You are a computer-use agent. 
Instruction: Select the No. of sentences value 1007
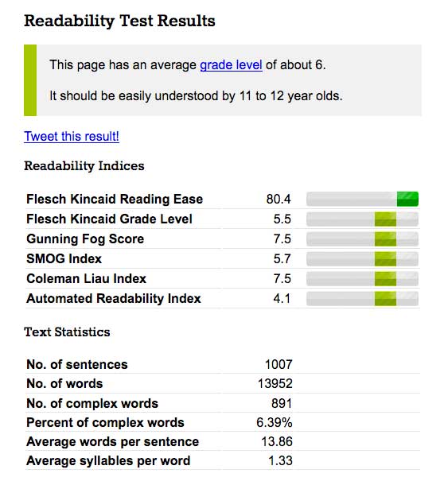279,364
